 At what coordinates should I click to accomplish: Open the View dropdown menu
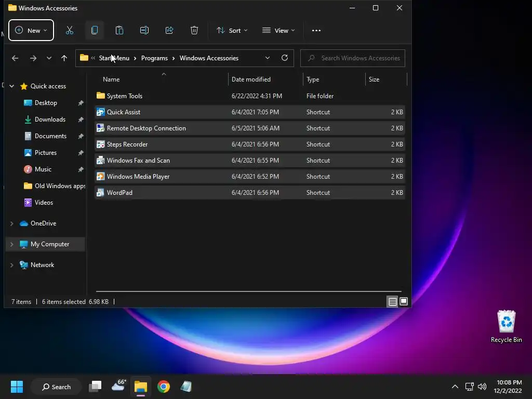point(278,31)
